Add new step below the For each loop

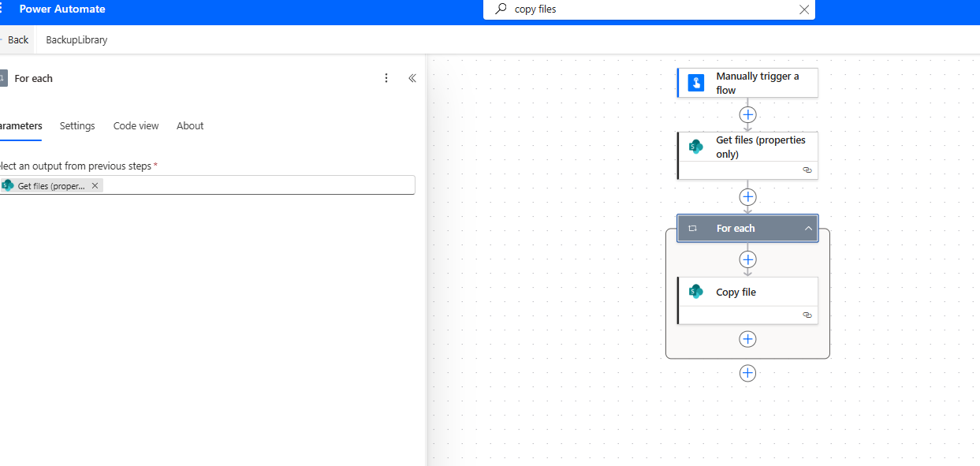pyautogui.click(x=747, y=373)
